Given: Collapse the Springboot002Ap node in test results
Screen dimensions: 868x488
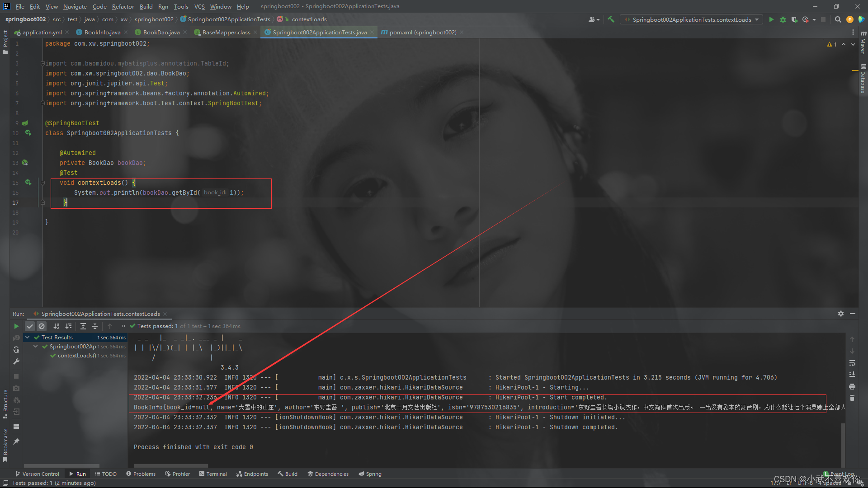Looking at the screenshot, I should point(35,346).
